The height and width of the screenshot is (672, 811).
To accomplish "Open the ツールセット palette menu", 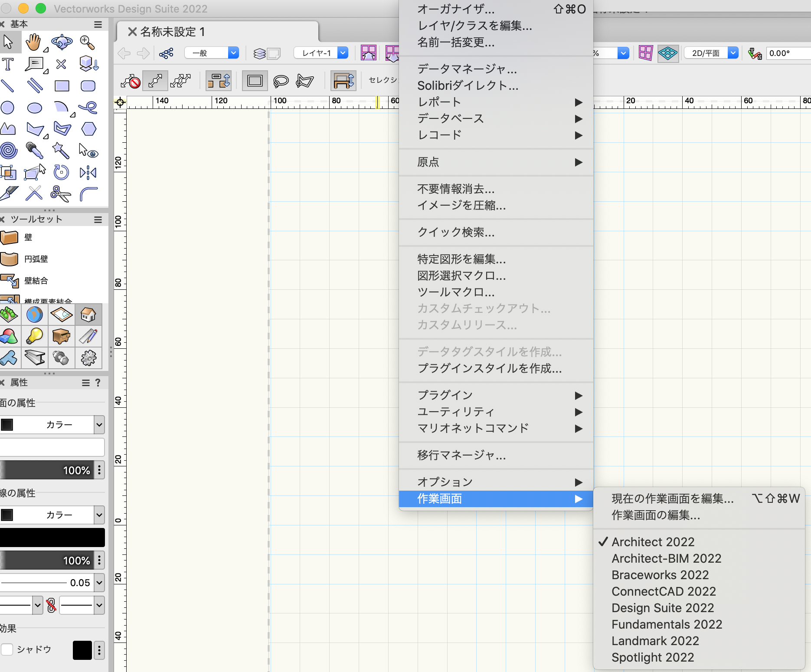I will (98, 220).
